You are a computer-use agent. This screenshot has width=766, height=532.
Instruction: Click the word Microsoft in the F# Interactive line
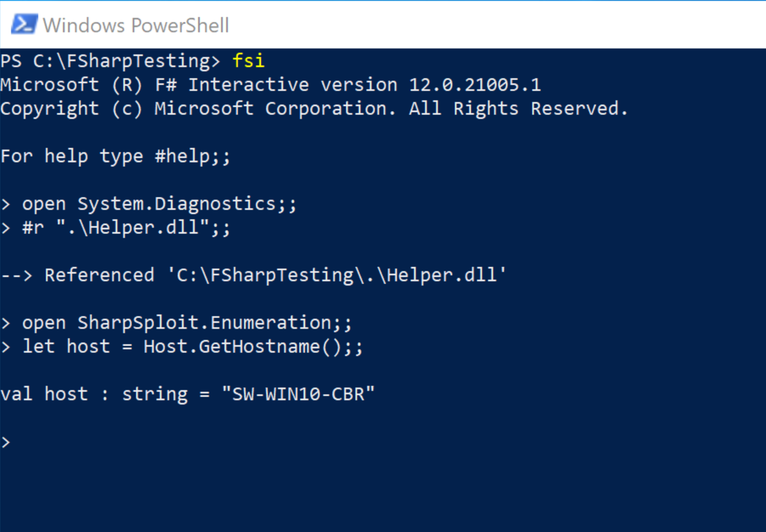[x=49, y=85]
